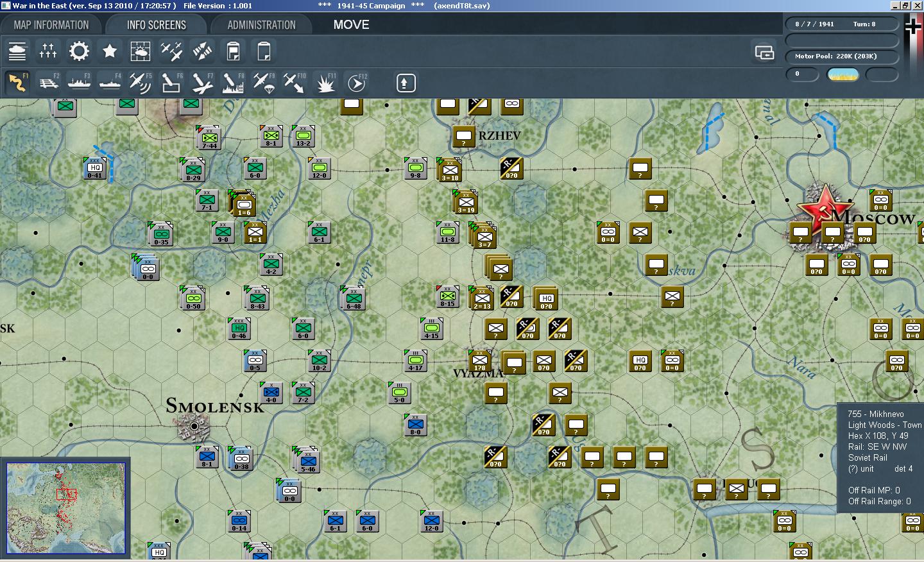Select the German 13-2 panzer counter

pos(303,136)
